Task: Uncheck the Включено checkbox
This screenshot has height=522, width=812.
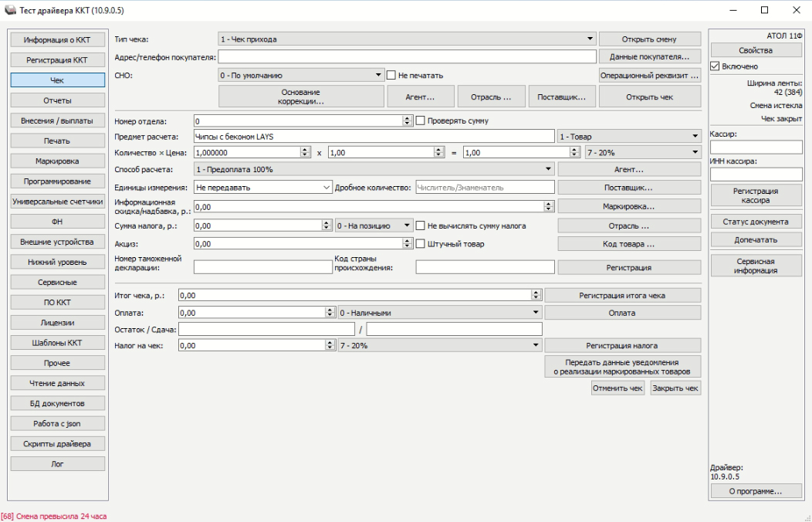Action: click(x=715, y=66)
